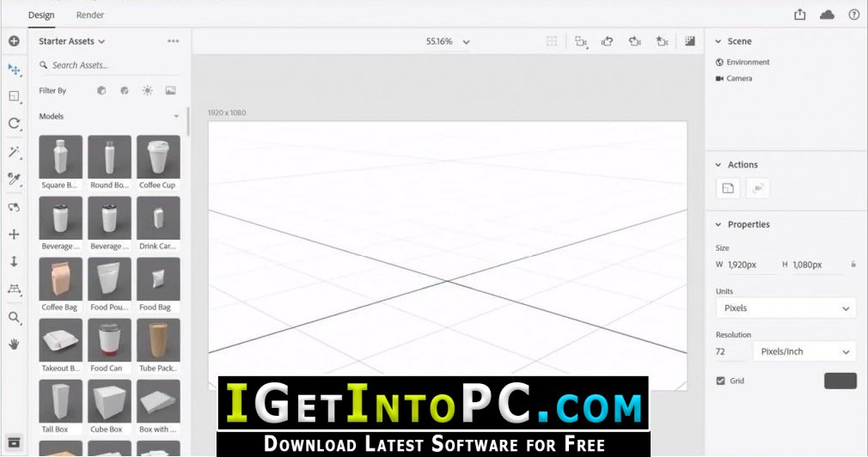Open the Units Pixels dropdown
868x457 pixels.
pyautogui.click(x=785, y=308)
